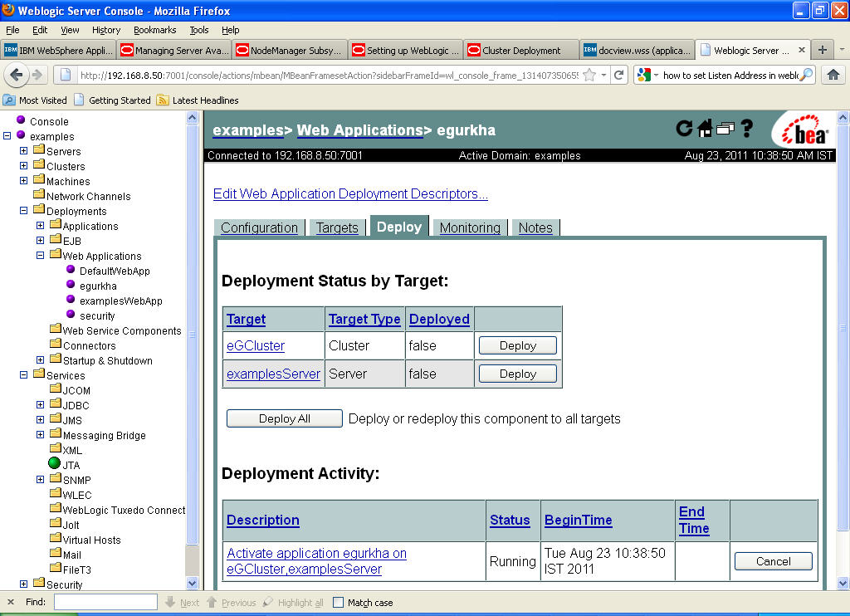
Task: Switch to the Configuration tab
Action: [x=259, y=227]
